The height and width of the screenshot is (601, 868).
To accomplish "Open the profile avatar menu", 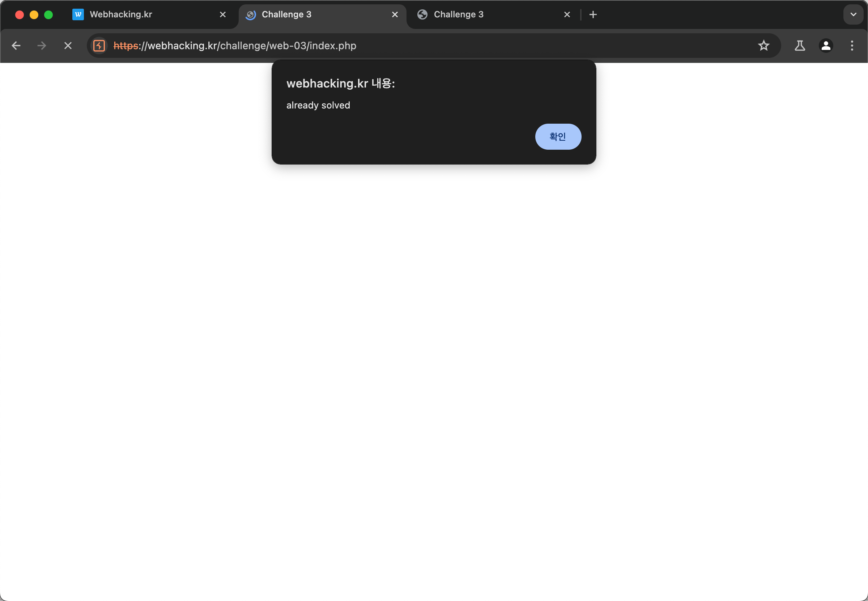I will tap(826, 46).
